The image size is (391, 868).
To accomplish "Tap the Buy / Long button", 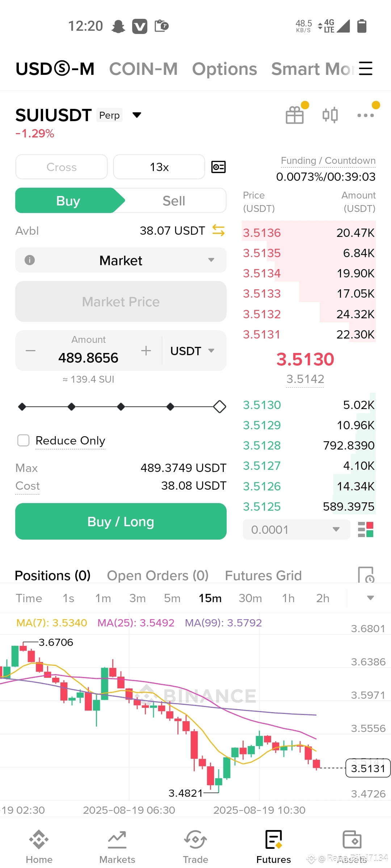I will pos(121,522).
